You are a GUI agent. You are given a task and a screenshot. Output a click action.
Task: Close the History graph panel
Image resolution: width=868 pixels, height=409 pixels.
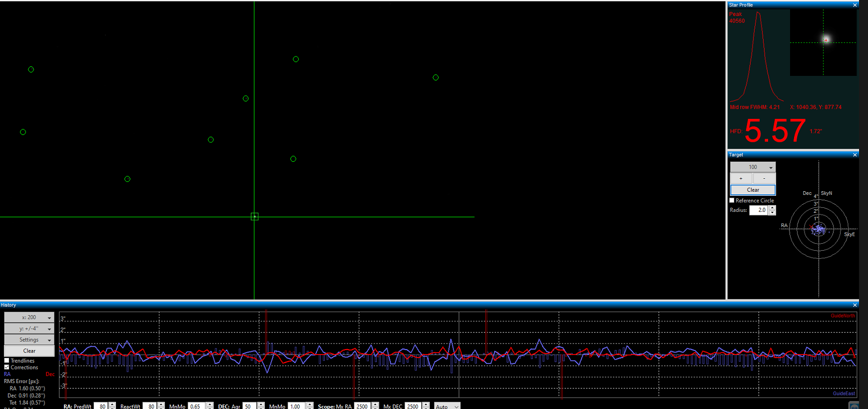tap(855, 305)
